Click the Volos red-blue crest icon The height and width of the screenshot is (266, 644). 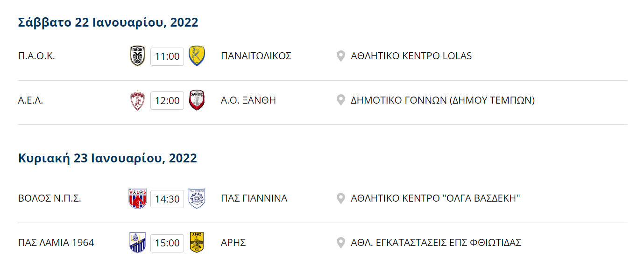[x=138, y=198]
